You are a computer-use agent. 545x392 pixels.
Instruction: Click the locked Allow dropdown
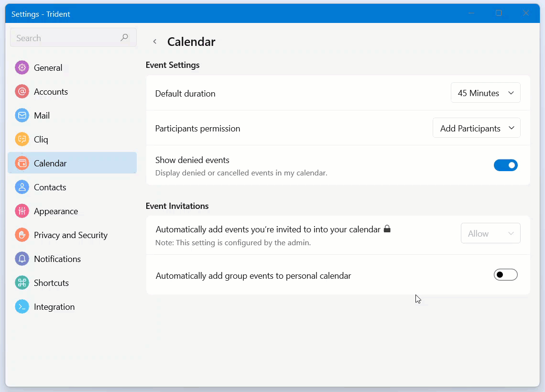(490, 234)
